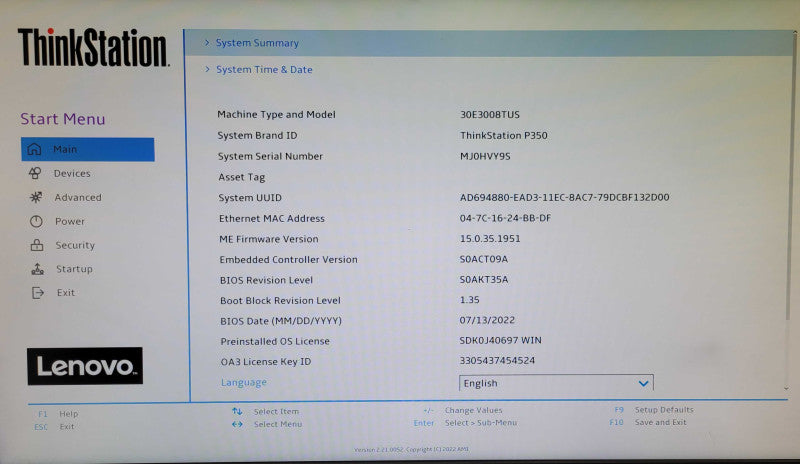Image resolution: width=800 pixels, height=464 pixels.
Task: Click the BIOS Revision Level label
Action: [x=266, y=280]
